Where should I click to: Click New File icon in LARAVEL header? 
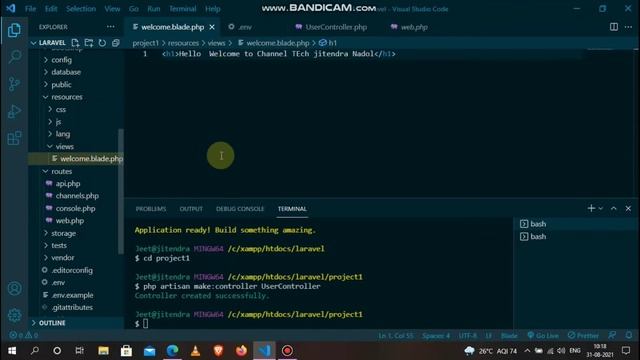(x=75, y=43)
